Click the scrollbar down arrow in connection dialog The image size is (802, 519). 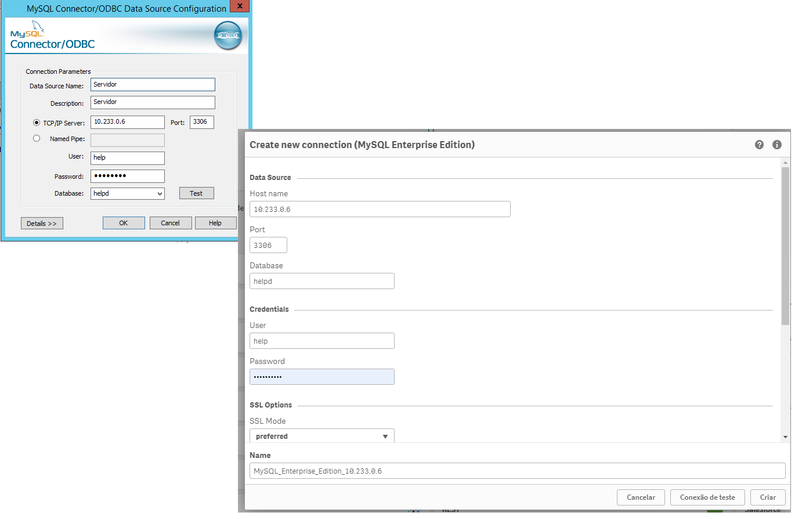pos(785,437)
